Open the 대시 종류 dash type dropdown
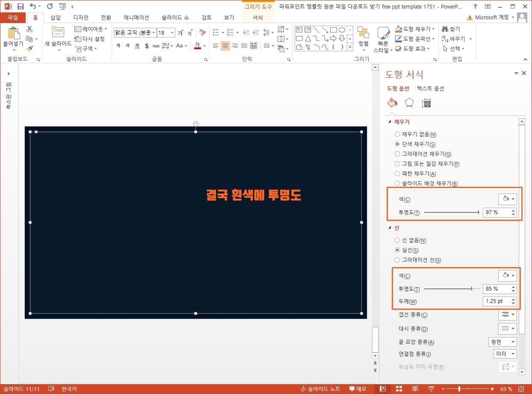Screen dimensions: 532x394 508,329
